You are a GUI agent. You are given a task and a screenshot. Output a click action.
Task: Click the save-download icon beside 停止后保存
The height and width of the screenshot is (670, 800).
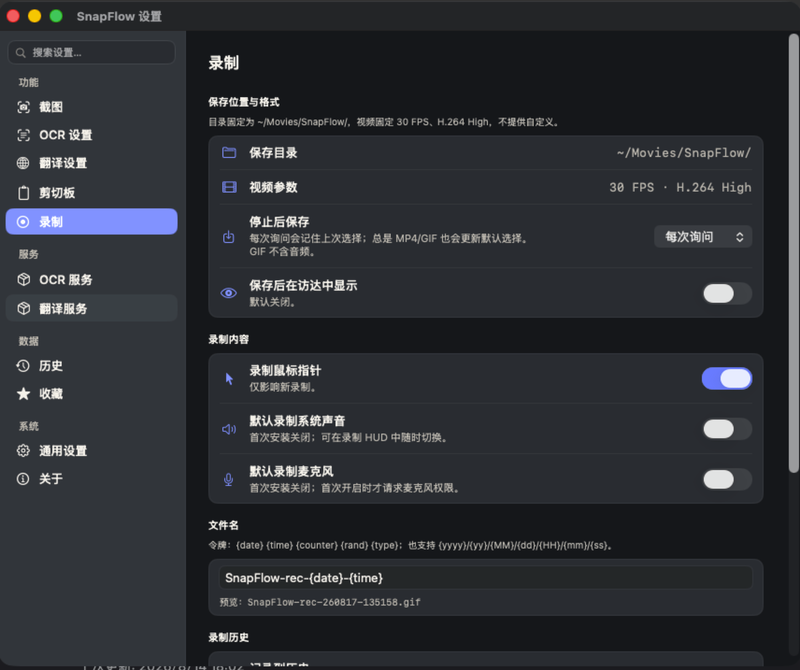(x=229, y=237)
